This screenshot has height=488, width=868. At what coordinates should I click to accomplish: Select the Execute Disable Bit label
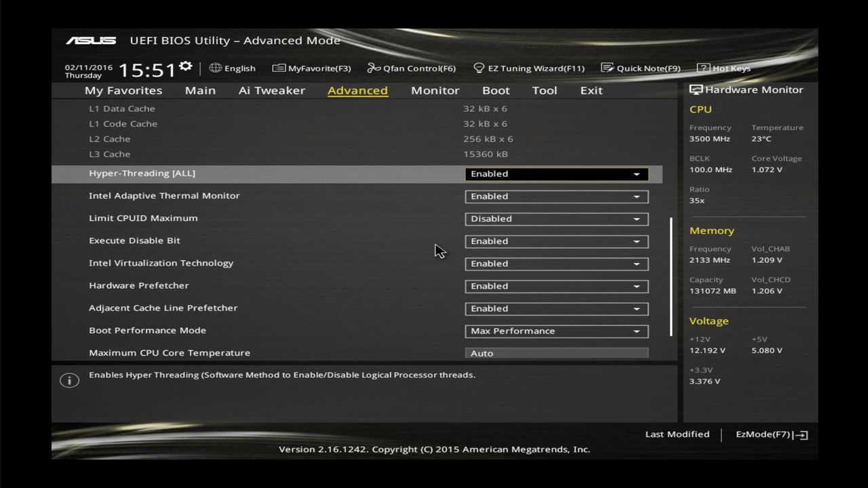[134, 241]
